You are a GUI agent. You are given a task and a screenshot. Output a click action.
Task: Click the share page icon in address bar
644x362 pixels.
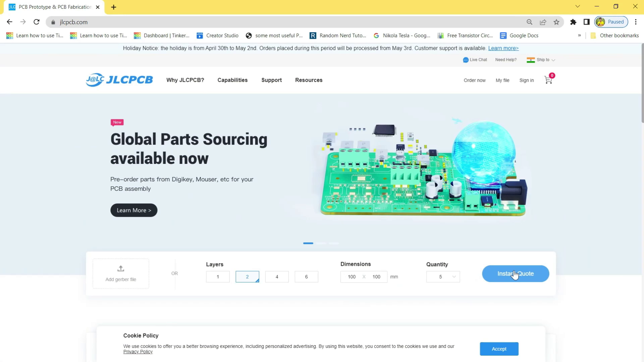(543, 22)
